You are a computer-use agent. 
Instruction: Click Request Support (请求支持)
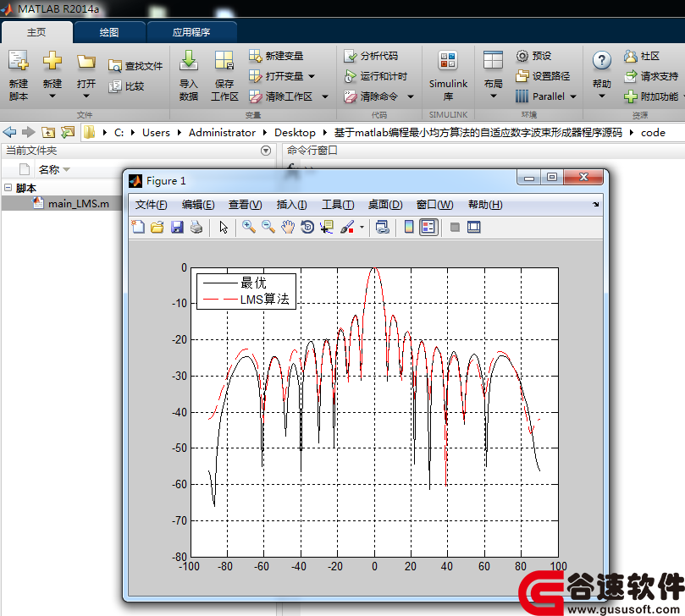651,76
